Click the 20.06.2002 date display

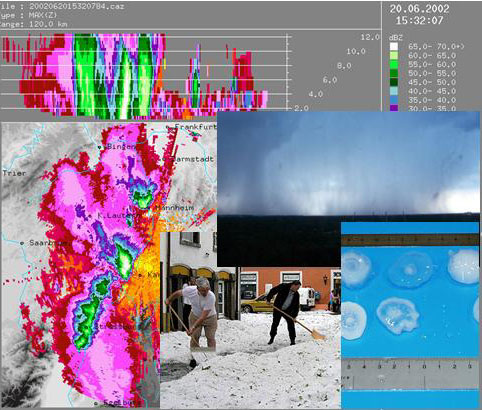(419, 9)
